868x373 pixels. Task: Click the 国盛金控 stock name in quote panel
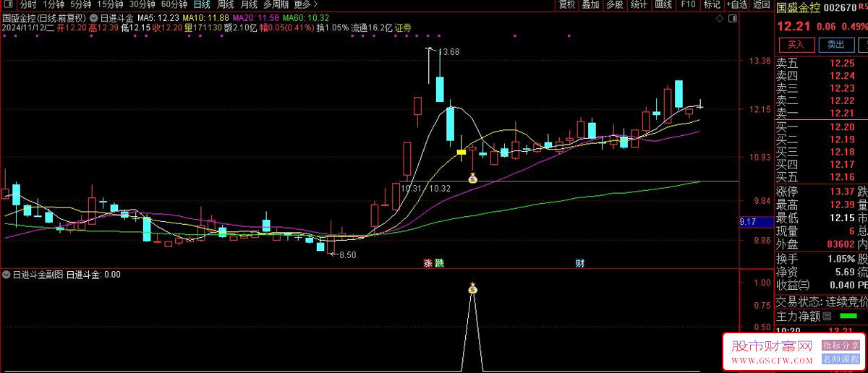[x=799, y=7]
